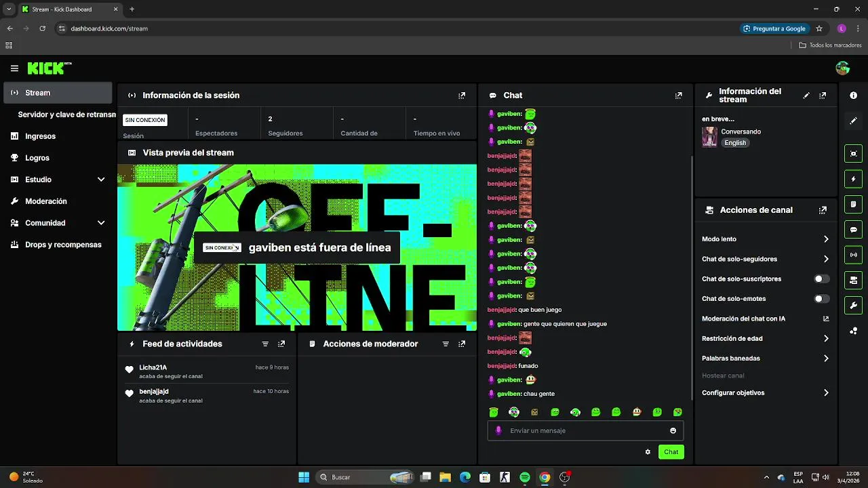The image size is (868, 488).
Task: Open Spotify from the taskbar
Action: pos(524,477)
